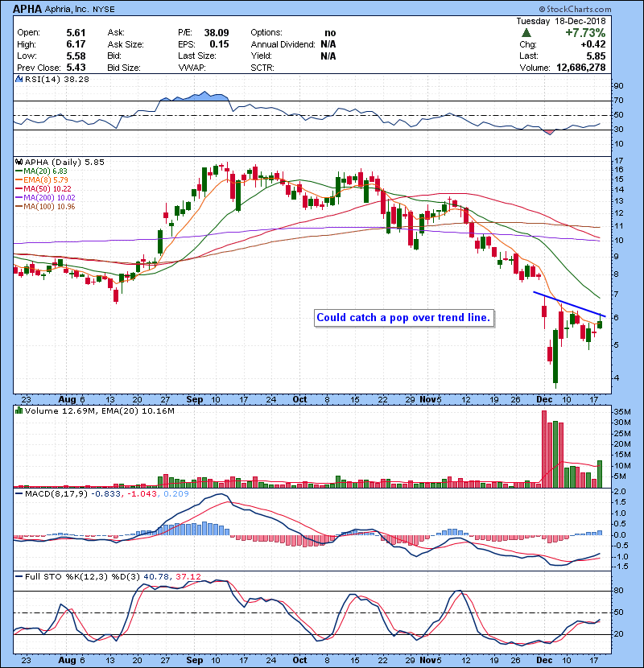The height and width of the screenshot is (668, 644).
Task: Click the MACD(8,17,9) indicator label
Action: point(56,494)
